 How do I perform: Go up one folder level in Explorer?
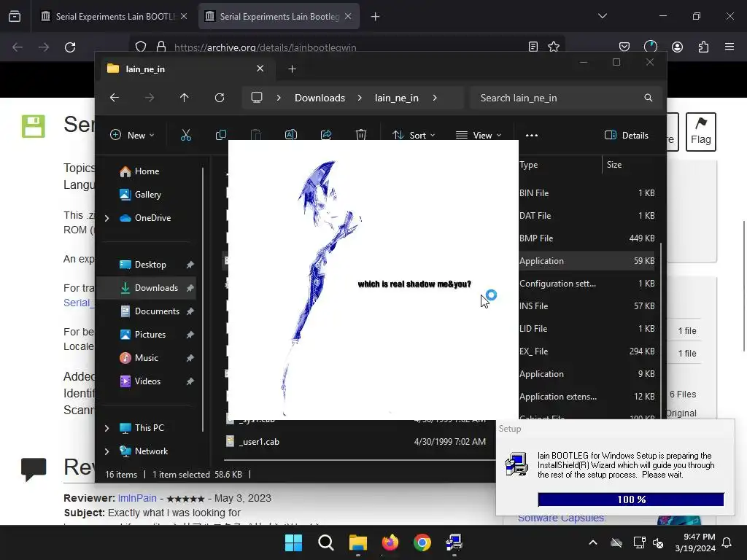tap(185, 98)
